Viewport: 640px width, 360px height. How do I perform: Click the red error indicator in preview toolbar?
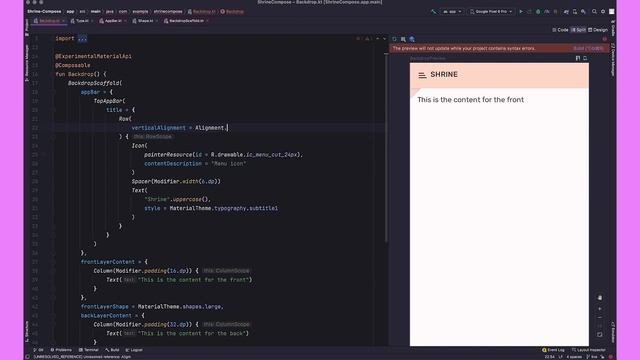coord(604,39)
